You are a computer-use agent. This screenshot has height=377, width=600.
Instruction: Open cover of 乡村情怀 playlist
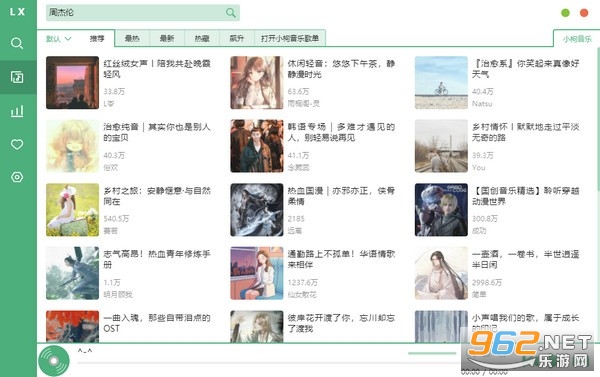click(441, 146)
